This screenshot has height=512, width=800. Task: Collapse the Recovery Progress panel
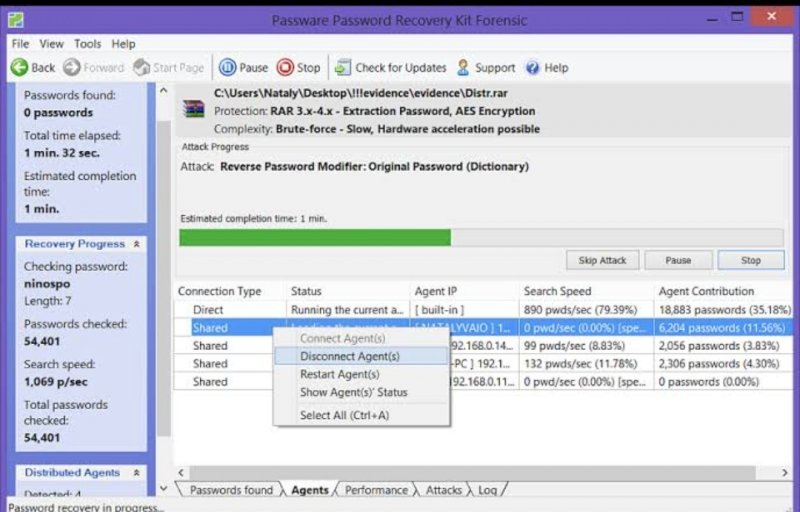click(x=137, y=244)
